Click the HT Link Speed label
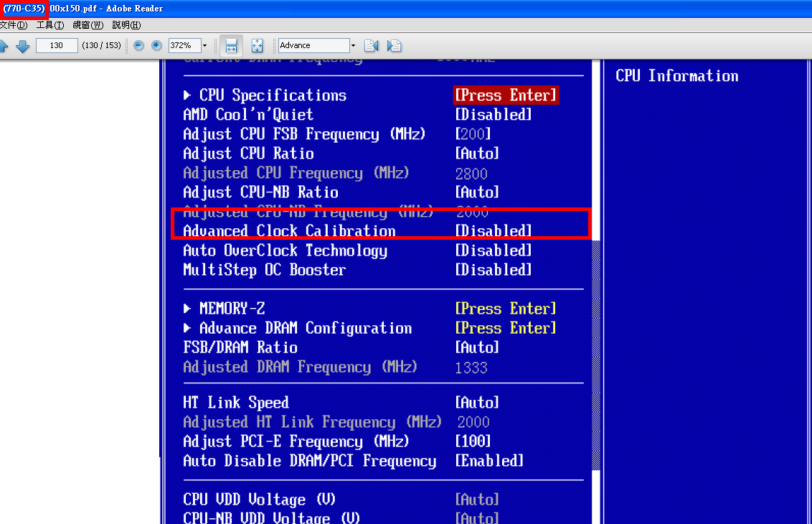The height and width of the screenshot is (524, 812). click(x=235, y=403)
